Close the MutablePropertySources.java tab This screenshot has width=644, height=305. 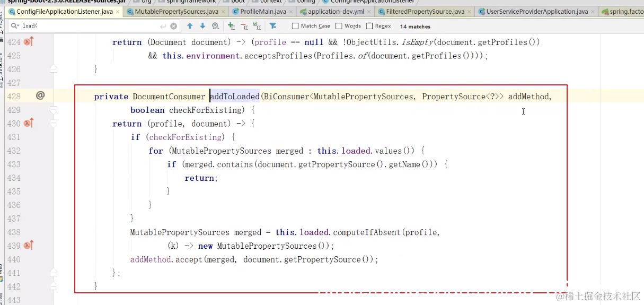click(223, 11)
